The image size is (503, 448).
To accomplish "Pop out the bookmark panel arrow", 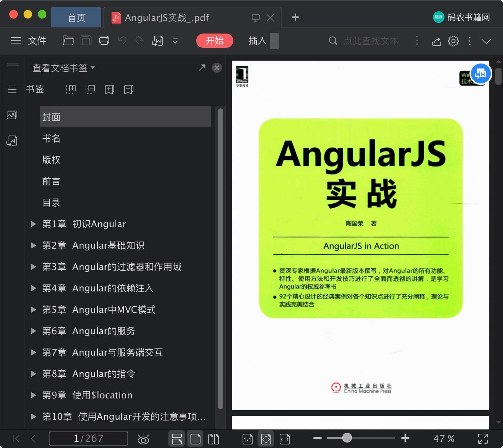I will [202, 67].
